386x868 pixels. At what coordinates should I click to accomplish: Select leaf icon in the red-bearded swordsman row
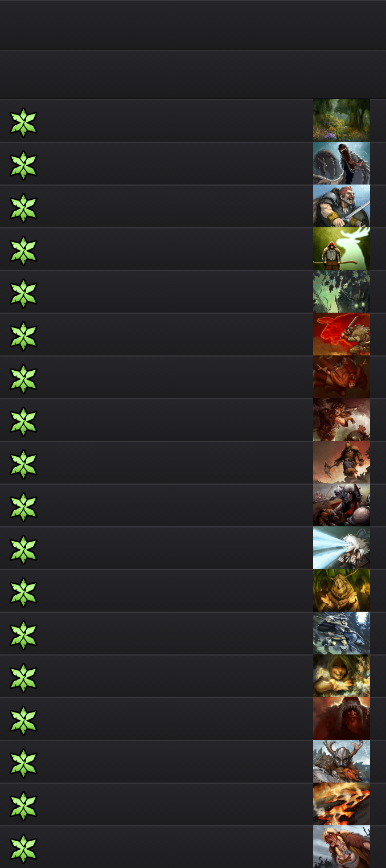[x=23, y=208]
